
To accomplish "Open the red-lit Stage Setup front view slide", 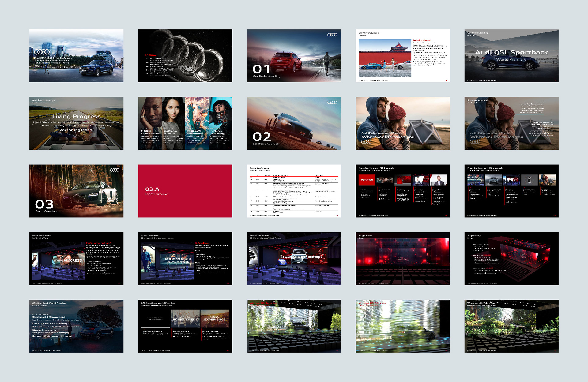I will [402, 258].
